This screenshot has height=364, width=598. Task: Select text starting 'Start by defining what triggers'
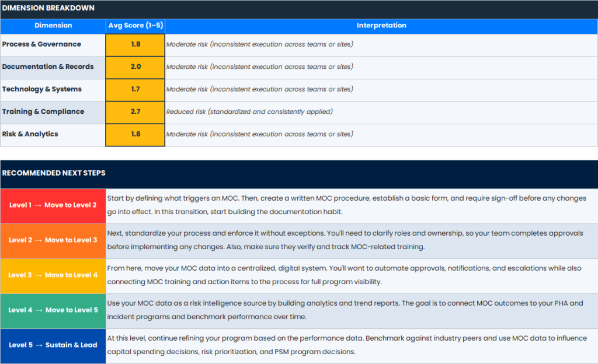[x=347, y=205]
